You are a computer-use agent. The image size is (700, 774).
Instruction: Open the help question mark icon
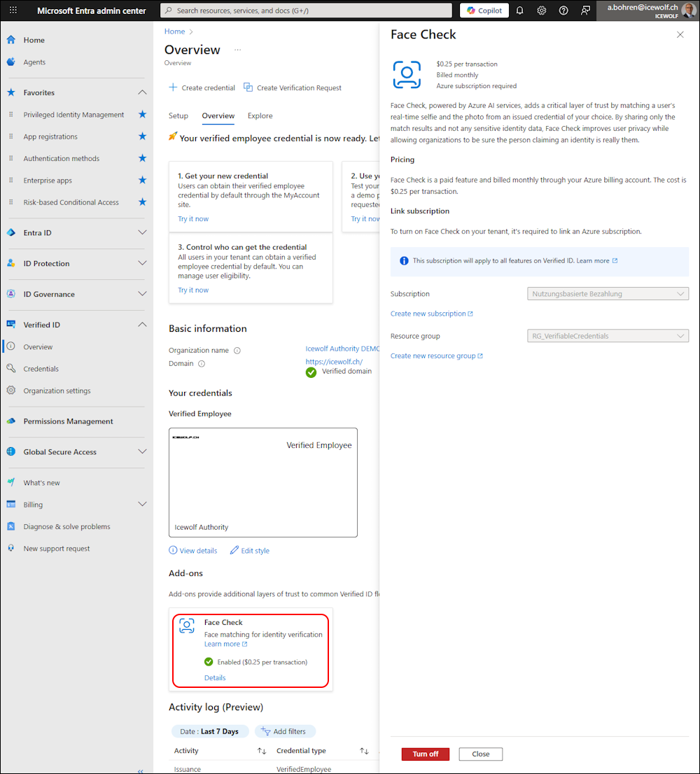click(563, 10)
